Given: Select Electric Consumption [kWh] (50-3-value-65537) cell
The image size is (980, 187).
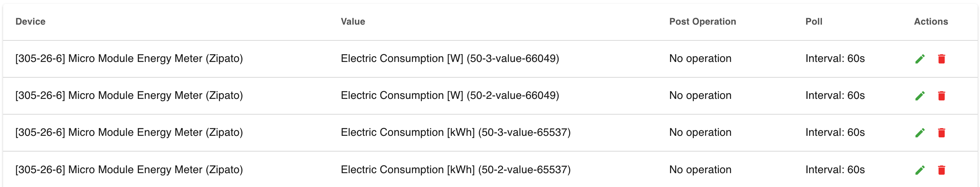Looking at the screenshot, I should click(456, 132).
